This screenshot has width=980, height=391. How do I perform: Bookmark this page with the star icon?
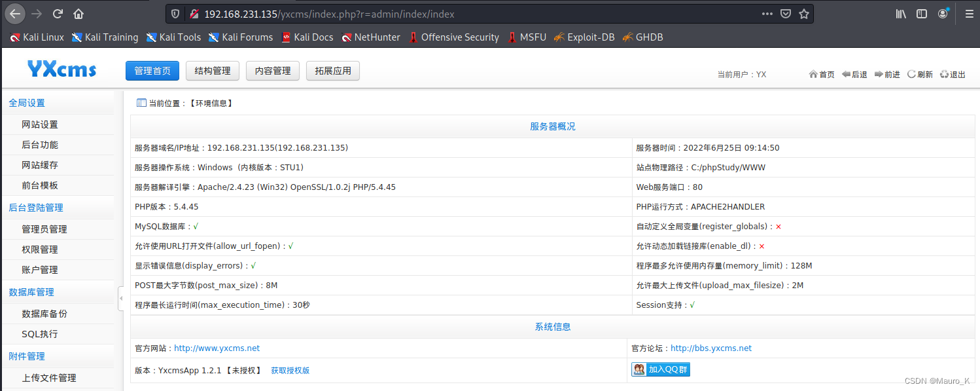(x=804, y=13)
